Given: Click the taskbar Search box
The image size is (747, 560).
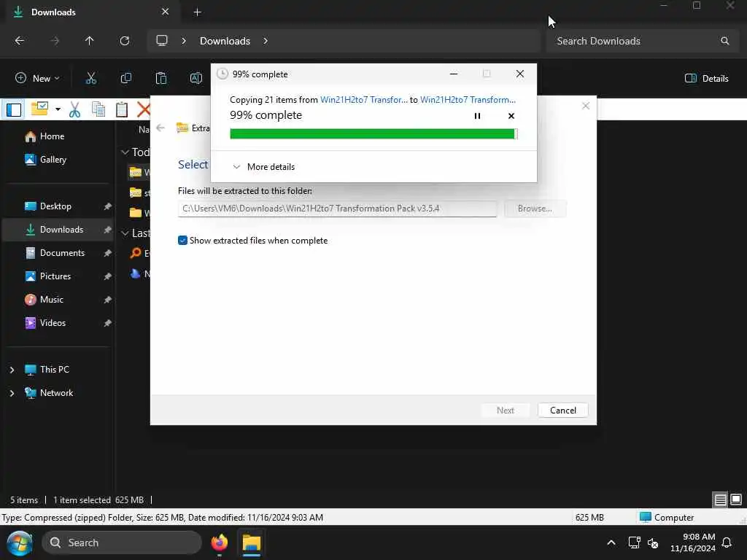Looking at the screenshot, I should pos(122,542).
